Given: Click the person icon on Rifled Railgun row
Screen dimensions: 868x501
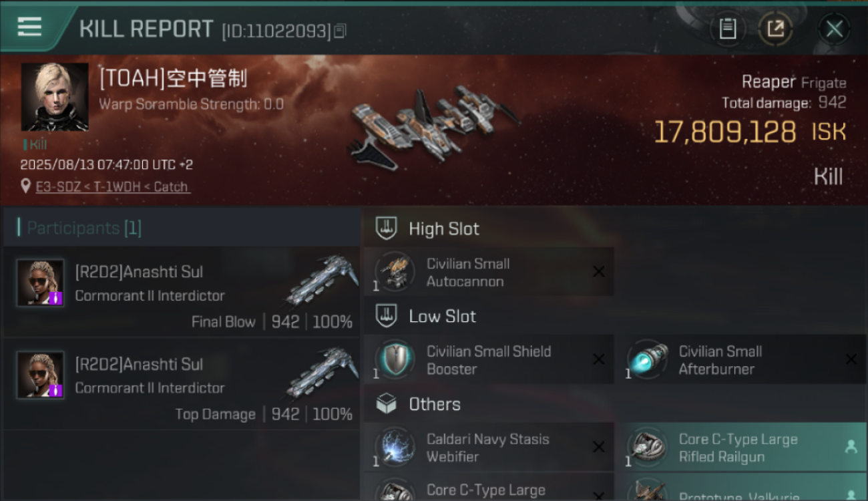Looking at the screenshot, I should (x=851, y=448).
